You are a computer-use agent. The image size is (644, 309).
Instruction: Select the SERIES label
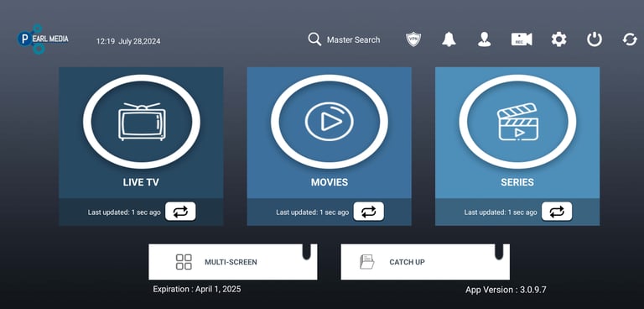point(517,182)
